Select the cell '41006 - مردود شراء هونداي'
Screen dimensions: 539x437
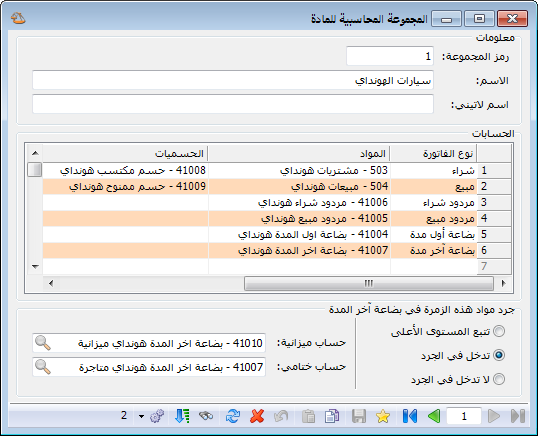click(x=299, y=202)
